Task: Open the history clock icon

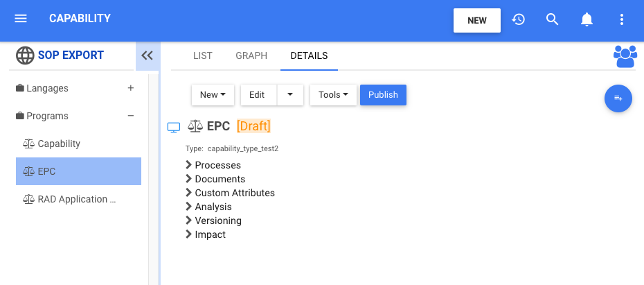Action: point(518,19)
